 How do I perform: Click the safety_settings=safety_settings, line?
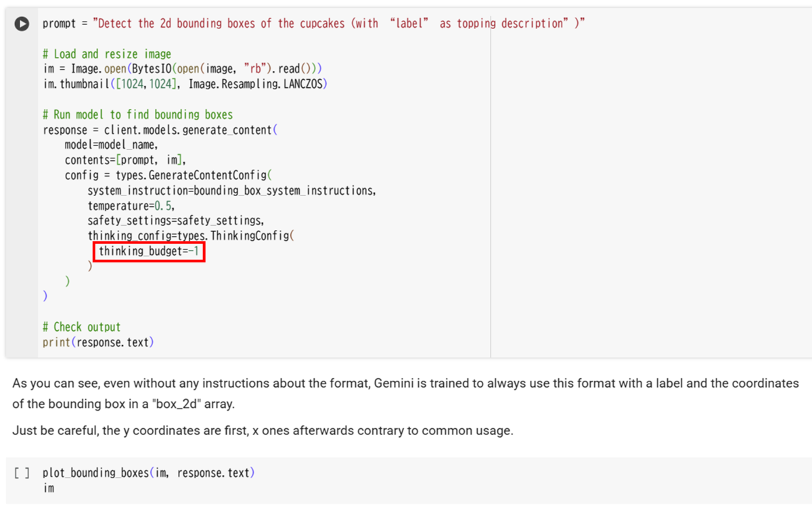(176, 221)
